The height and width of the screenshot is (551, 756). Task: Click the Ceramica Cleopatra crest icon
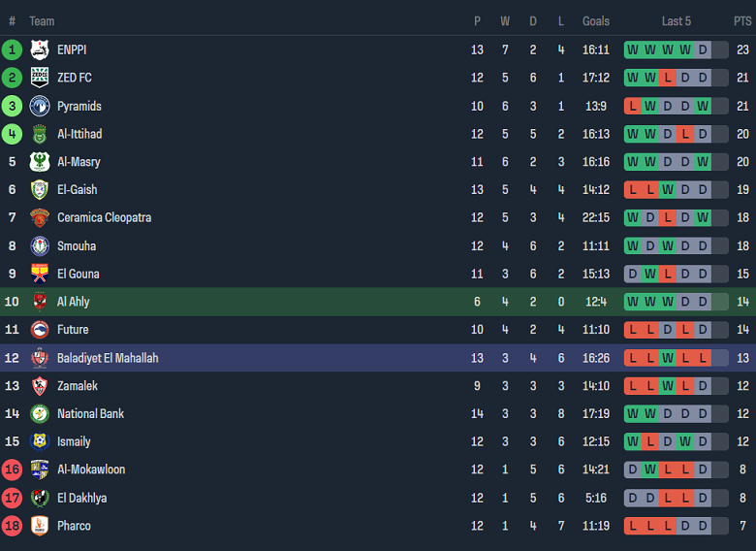coord(40,217)
